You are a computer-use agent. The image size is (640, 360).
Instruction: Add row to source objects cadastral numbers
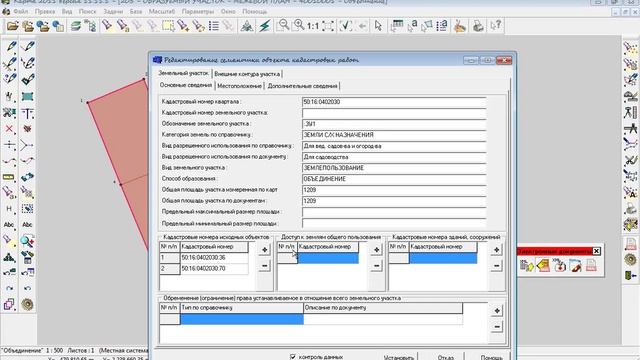(264, 249)
